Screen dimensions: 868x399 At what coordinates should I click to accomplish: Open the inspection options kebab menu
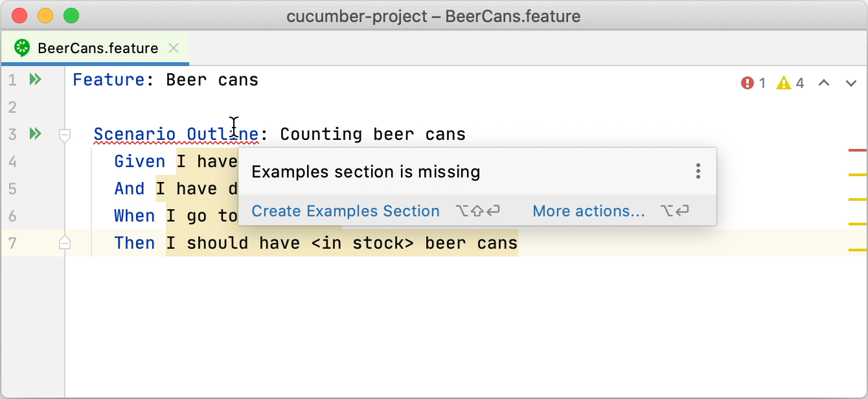tap(698, 171)
